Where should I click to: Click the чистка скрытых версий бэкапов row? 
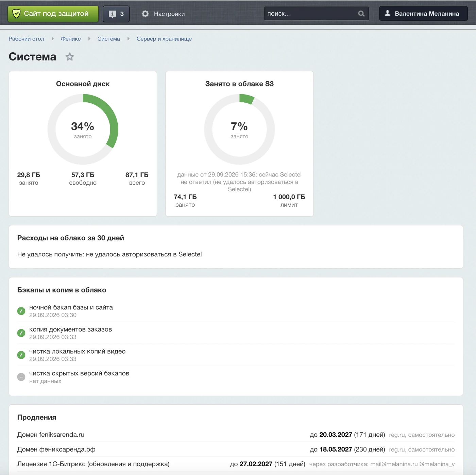pos(236,377)
